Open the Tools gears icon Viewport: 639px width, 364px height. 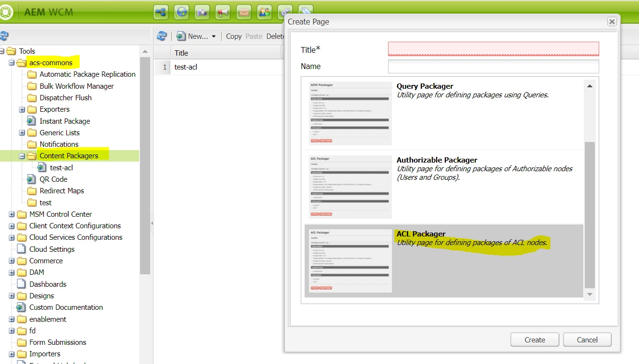[x=285, y=12]
